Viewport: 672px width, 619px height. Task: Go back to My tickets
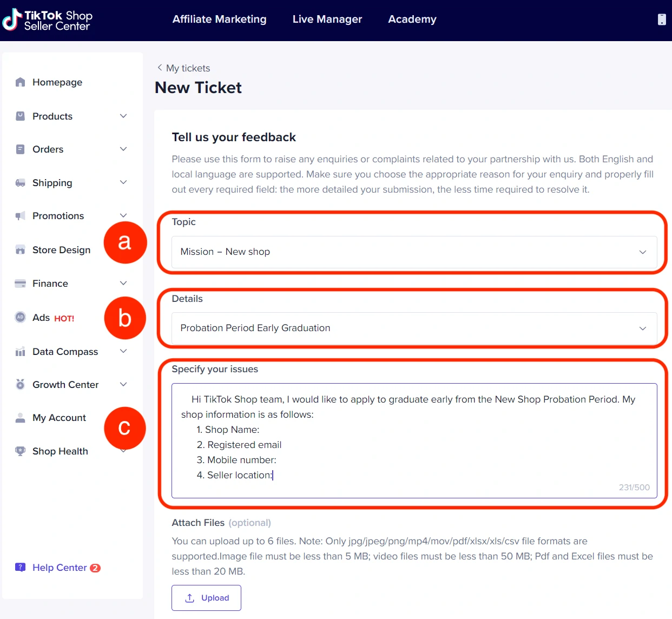183,68
